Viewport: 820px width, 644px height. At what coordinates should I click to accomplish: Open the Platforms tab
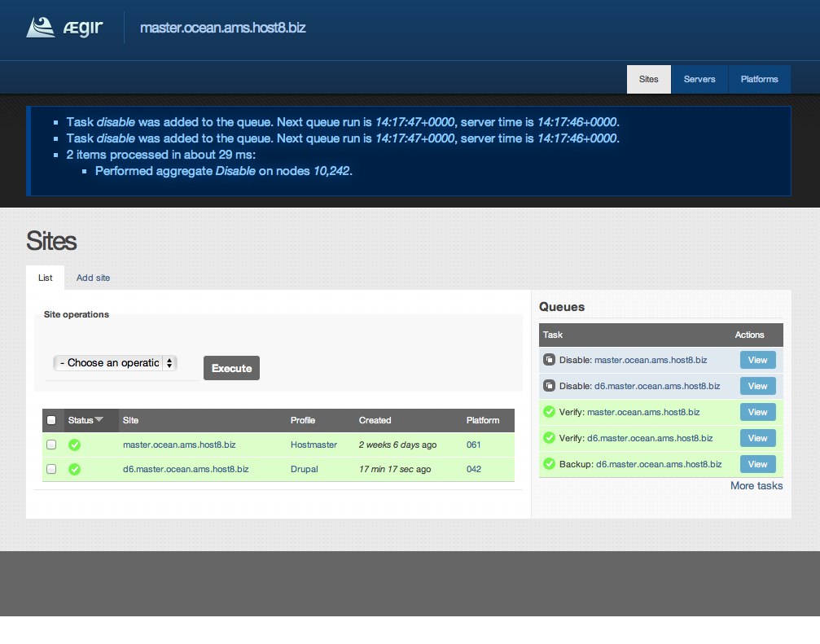click(x=759, y=80)
